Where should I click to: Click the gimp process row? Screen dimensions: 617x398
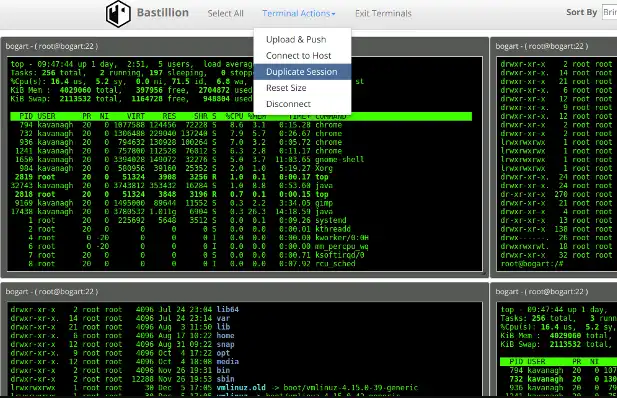(x=172, y=203)
